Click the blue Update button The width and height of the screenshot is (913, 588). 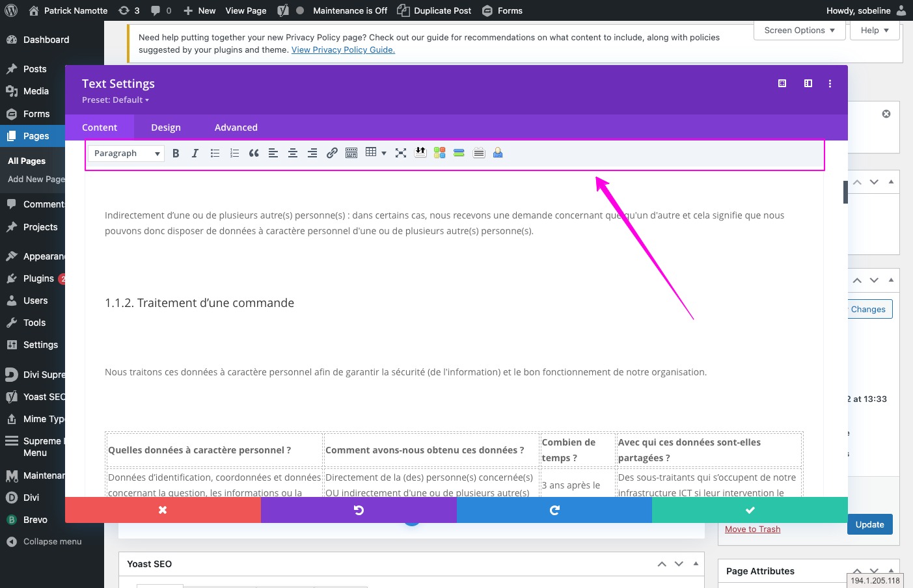(x=869, y=524)
